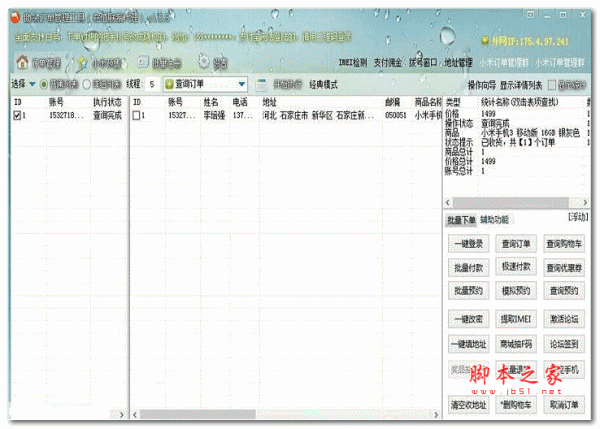Click the home icon in the top toolbar
The height and width of the screenshot is (429, 600).
[22, 62]
